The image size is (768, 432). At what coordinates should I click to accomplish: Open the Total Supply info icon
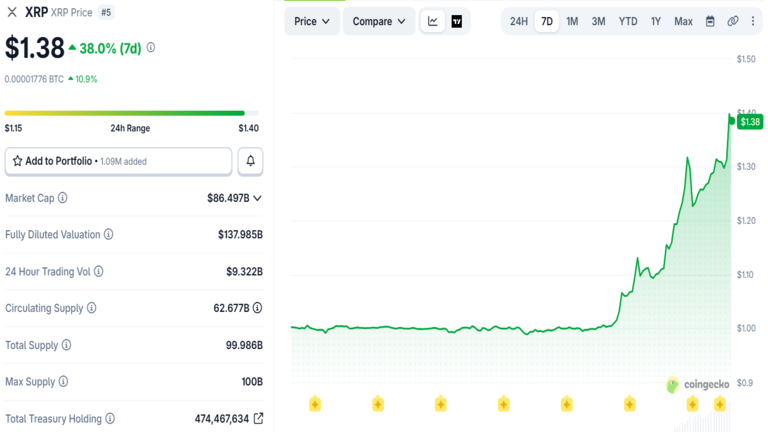click(x=66, y=345)
